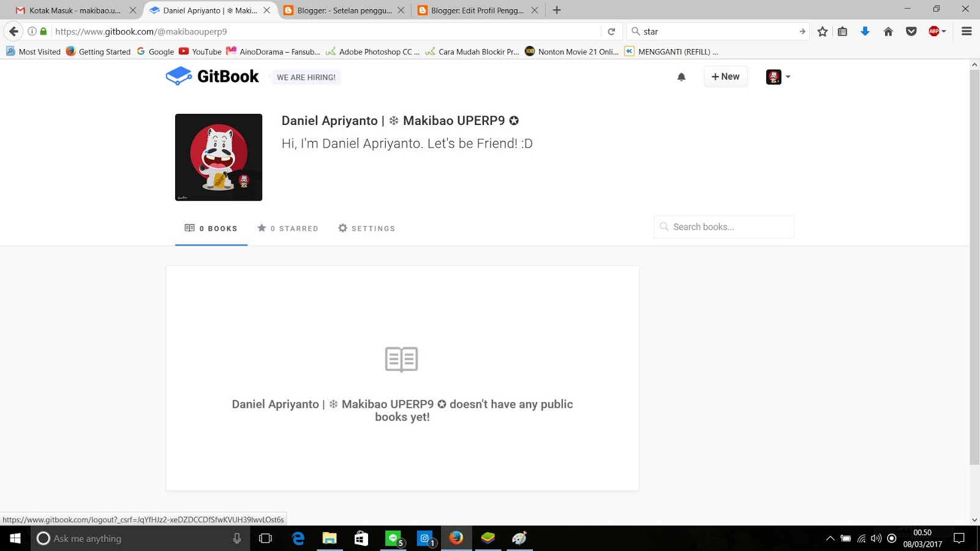Close the Kotak Masuk Gmail tab

click(x=133, y=10)
